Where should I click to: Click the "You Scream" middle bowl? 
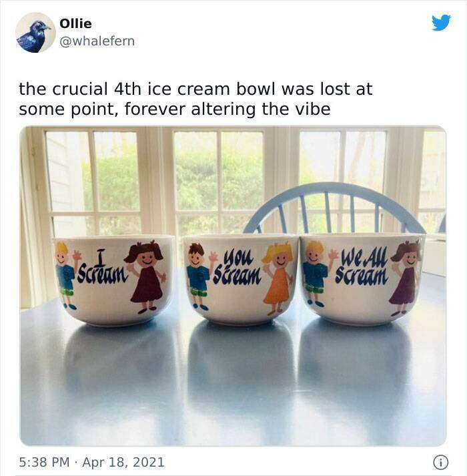pyautogui.click(x=240, y=280)
